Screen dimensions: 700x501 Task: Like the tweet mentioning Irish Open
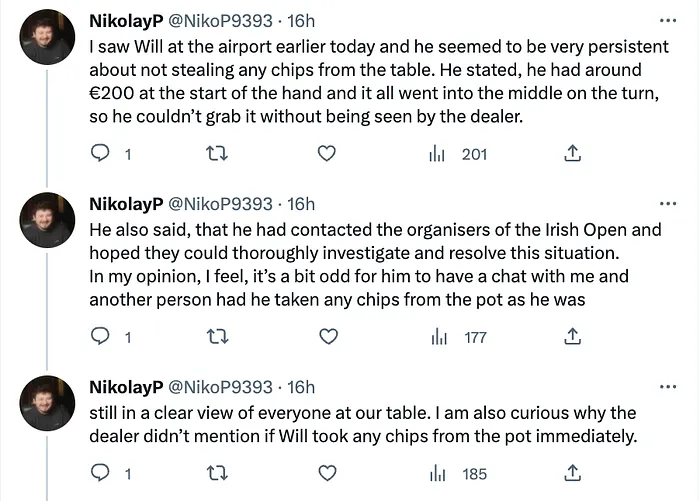pyautogui.click(x=325, y=337)
